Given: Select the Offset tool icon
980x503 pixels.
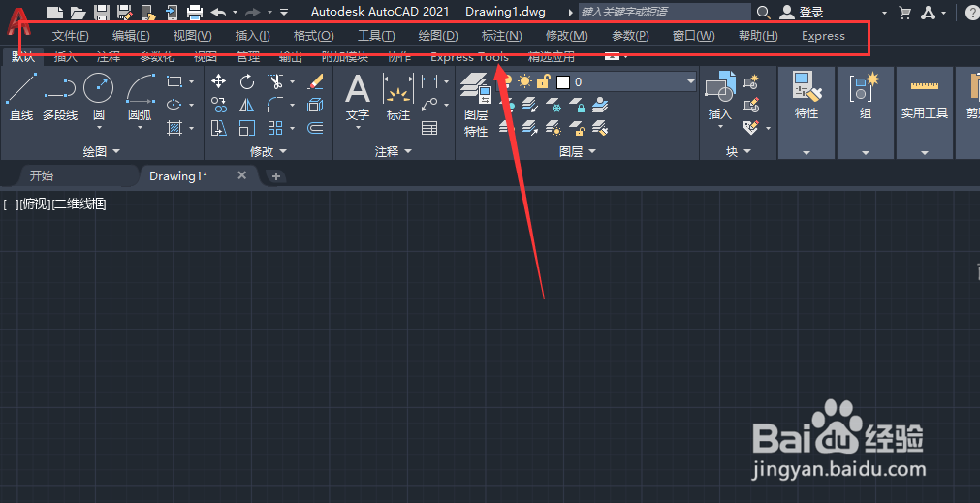Looking at the screenshot, I should [316, 128].
